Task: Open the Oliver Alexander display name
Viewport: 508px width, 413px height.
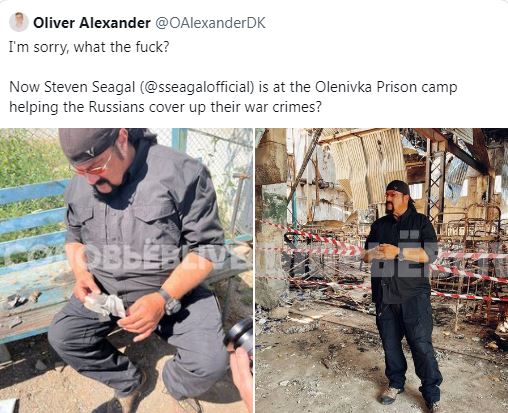Action: pyautogui.click(x=92, y=23)
